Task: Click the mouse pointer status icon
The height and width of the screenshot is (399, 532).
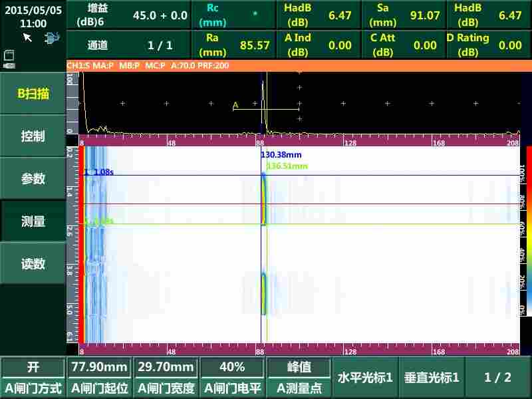Action: point(27,38)
